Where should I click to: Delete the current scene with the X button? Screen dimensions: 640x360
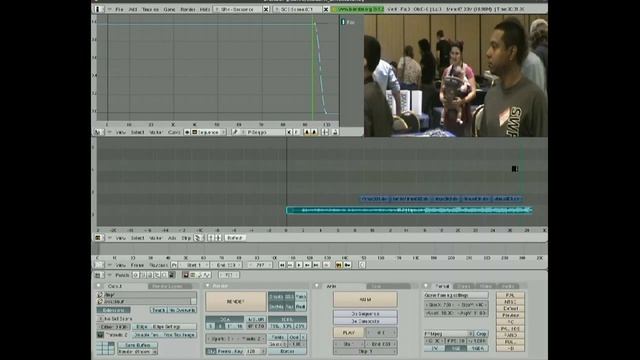(x=325, y=9)
